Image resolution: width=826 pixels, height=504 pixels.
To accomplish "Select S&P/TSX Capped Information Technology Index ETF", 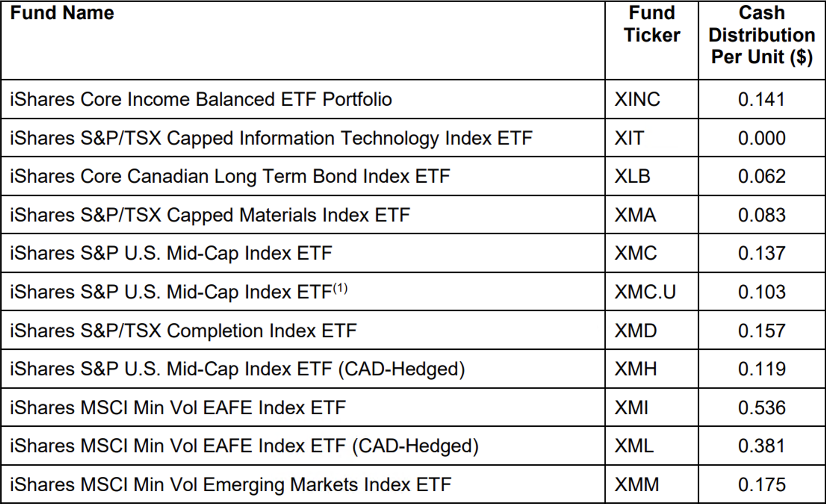I will (271, 138).
